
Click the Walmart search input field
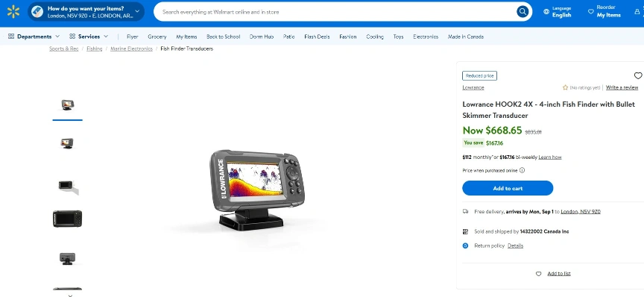(337, 12)
